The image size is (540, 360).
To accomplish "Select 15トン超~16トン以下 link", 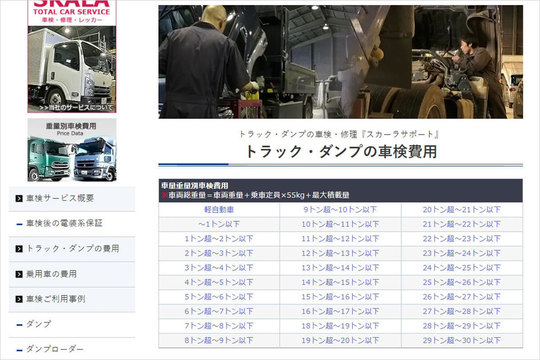I will 340,297.
